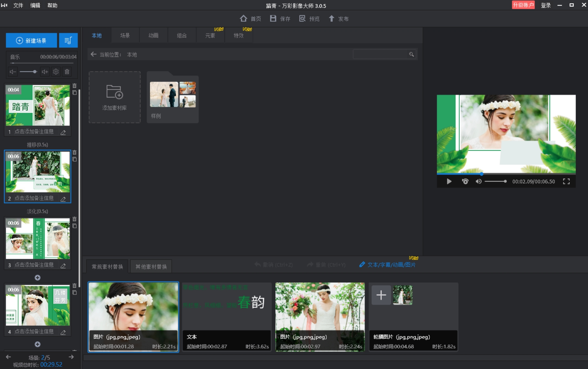The image size is (588, 369).
Task: Enter fullscreen preview mode
Action: 566,181
